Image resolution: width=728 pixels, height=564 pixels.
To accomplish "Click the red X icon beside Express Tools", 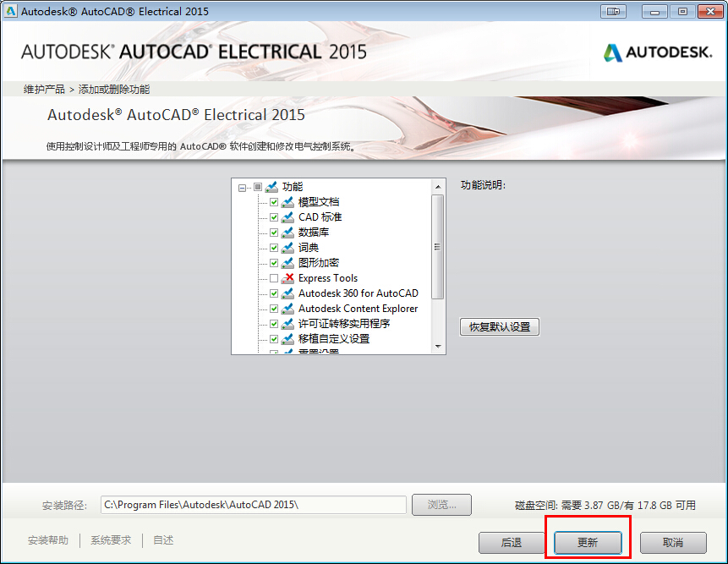I will click(287, 278).
